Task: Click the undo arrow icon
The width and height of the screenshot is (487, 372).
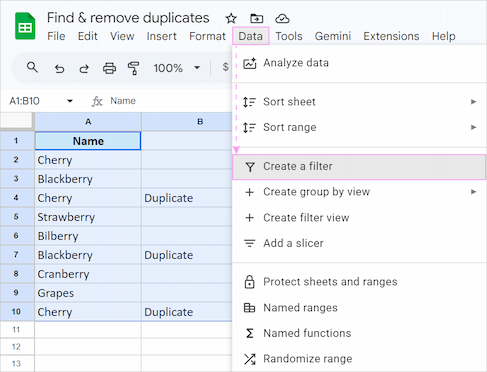Action: 59,69
